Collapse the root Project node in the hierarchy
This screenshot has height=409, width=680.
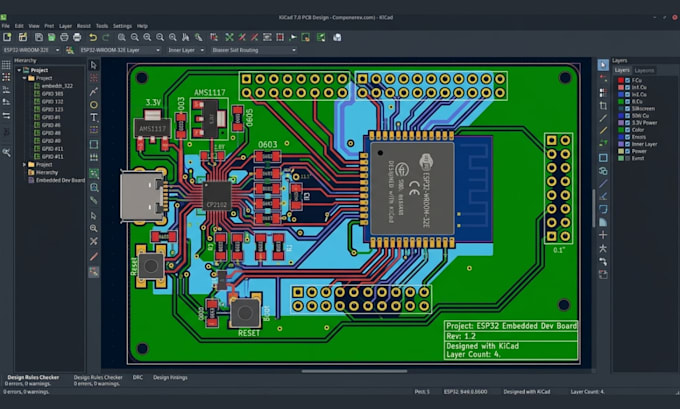(x=19, y=70)
